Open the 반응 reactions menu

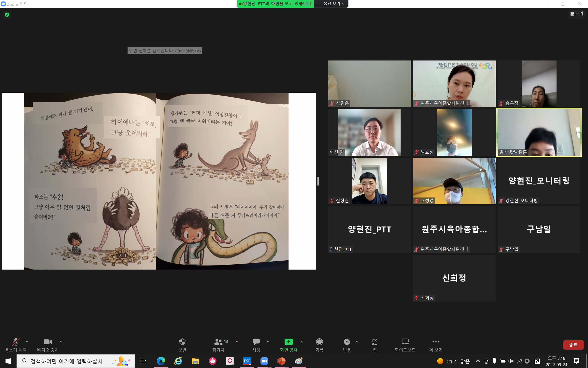[x=347, y=345]
